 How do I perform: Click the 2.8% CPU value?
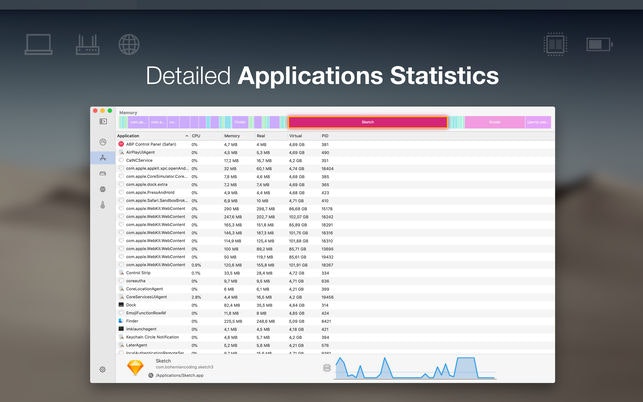[196, 297]
